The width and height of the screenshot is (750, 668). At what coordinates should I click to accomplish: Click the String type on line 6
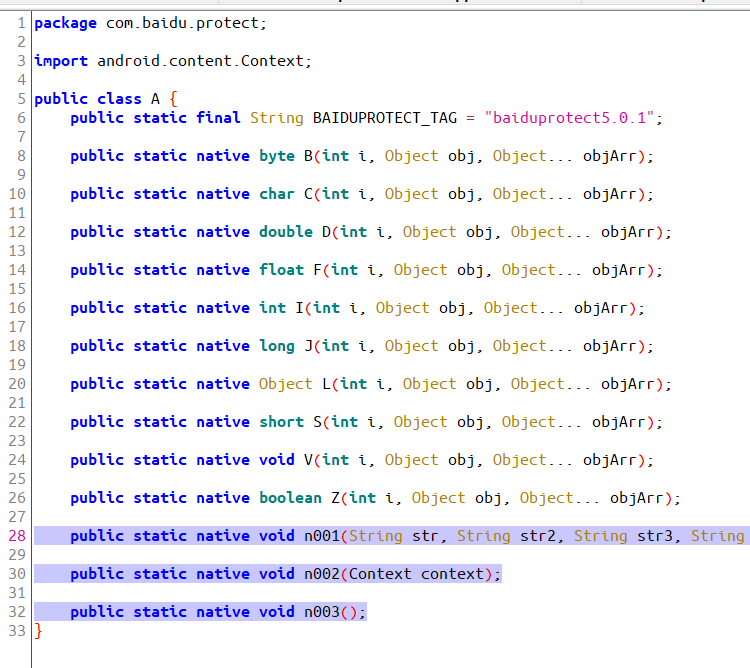coord(276,118)
